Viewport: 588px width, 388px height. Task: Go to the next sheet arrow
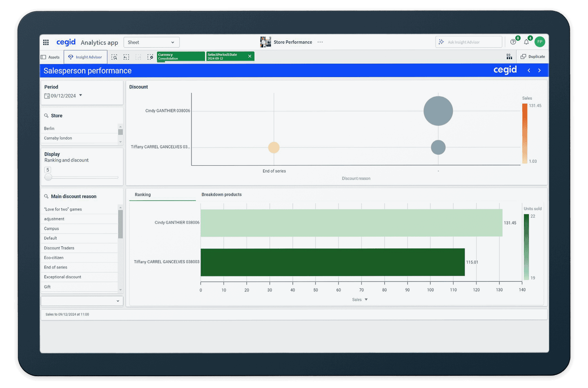click(x=539, y=71)
